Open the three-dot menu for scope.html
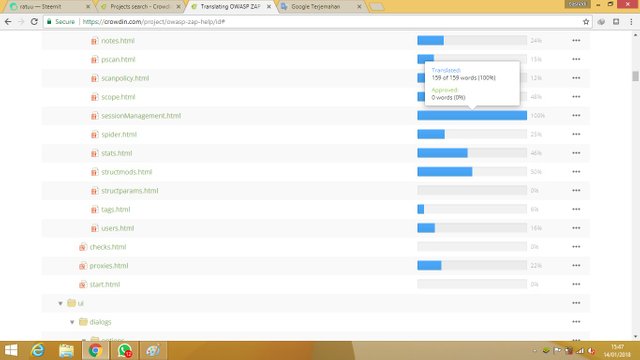Image resolution: width=640 pixels, height=360 pixels. (x=576, y=97)
